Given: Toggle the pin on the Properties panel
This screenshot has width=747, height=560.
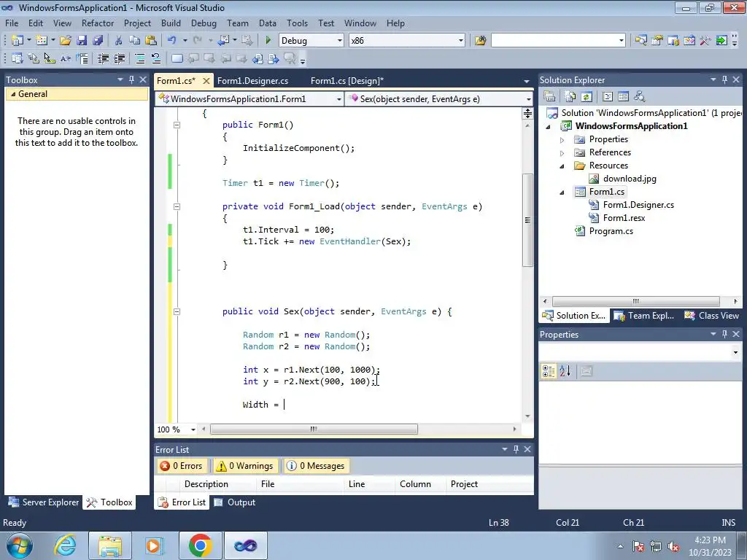Looking at the screenshot, I should click(x=724, y=334).
